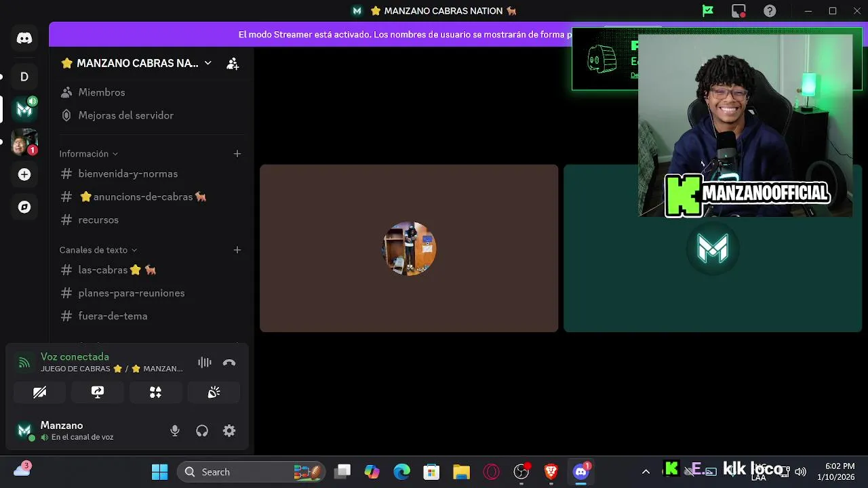Turn on camera in voice panel
The width and height of the screenshot is (868, 488).
39,392
